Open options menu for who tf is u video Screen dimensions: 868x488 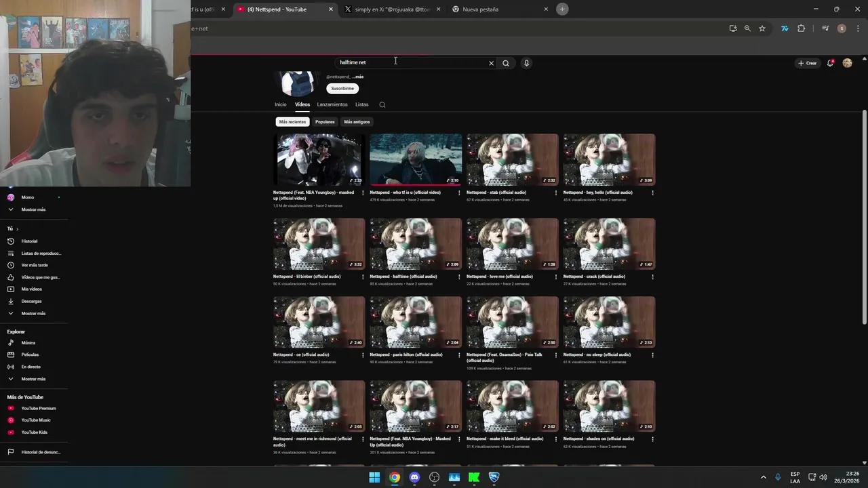(459, 192)
